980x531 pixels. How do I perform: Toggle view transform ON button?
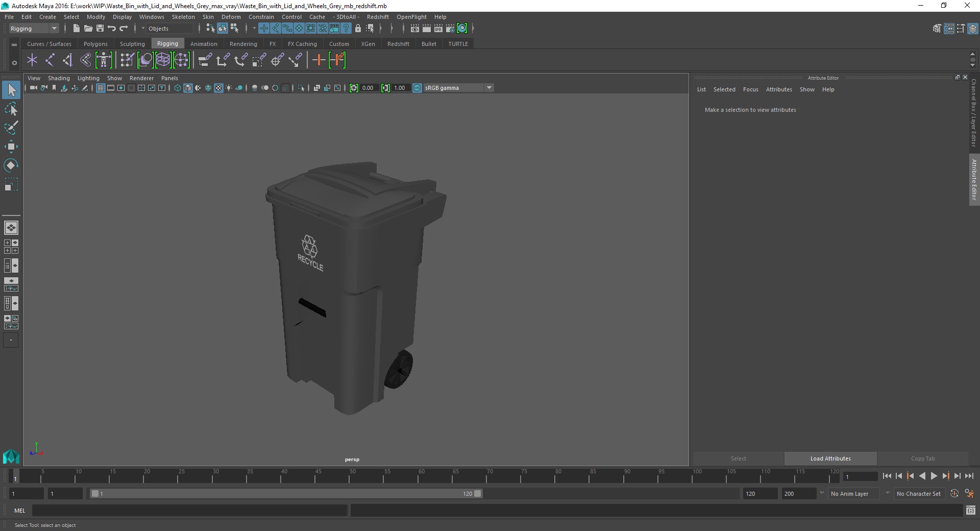click(417, 88)
